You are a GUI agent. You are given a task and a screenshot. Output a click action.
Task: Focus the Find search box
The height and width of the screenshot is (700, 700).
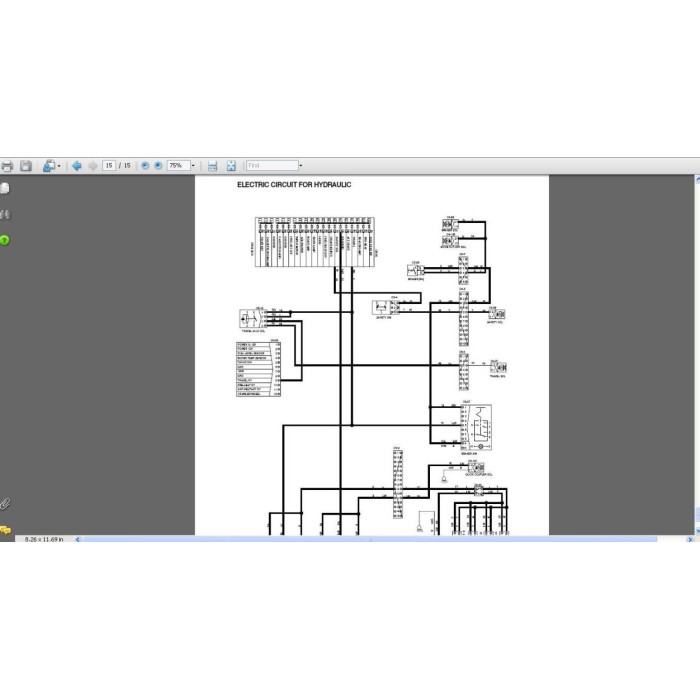[x=272, y=166]
